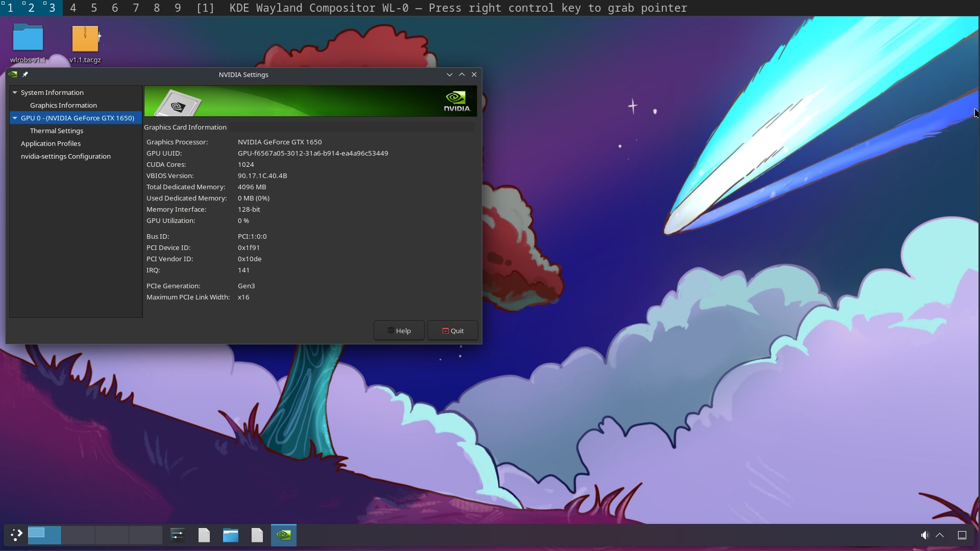This screenshot has width=980, height=551.
Task: Open the file manager folder icon in taskbar
Action: click(231, 535)
